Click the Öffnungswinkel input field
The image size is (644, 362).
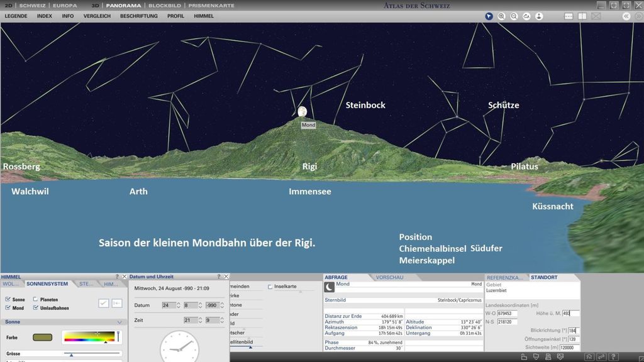(x=574, y=339)
